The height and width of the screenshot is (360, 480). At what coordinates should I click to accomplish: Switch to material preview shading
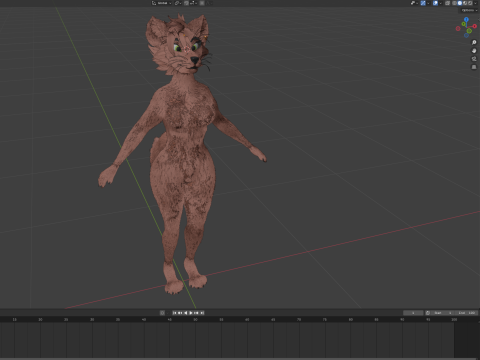coord(465,3)
